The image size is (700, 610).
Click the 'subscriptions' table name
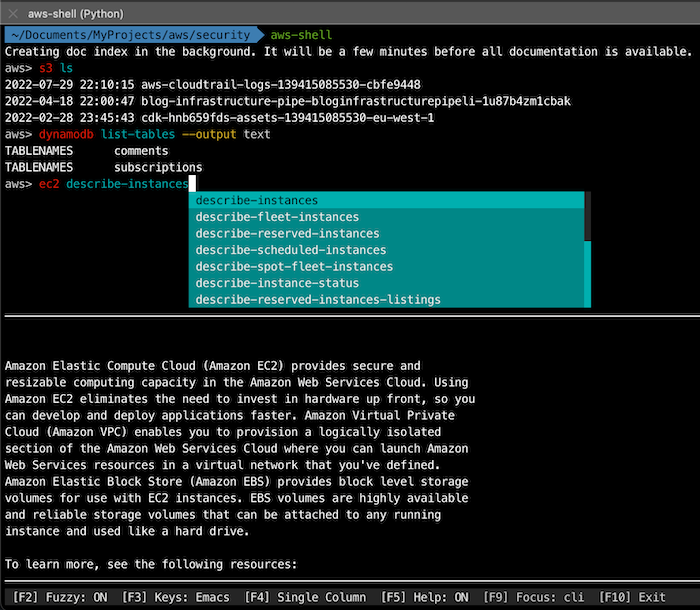tap(158, 167)
